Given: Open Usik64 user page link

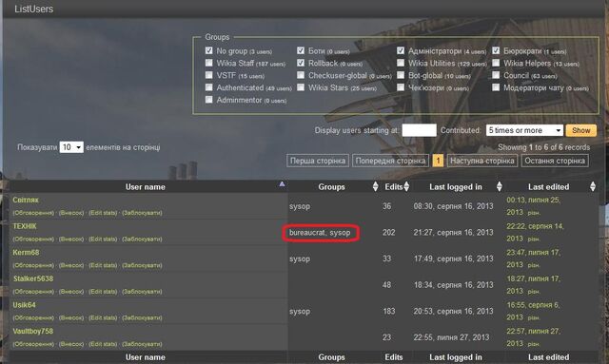Looking at the screenshot, I should [24, 305].
